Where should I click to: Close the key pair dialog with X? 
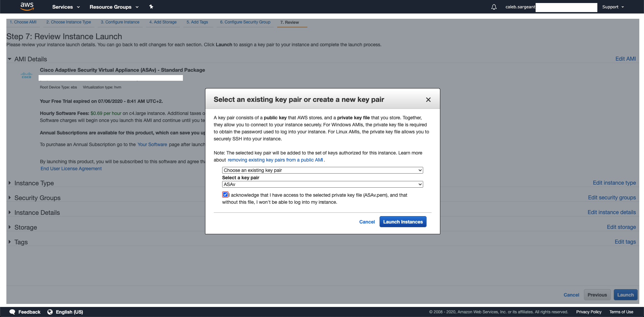[428, 100]
